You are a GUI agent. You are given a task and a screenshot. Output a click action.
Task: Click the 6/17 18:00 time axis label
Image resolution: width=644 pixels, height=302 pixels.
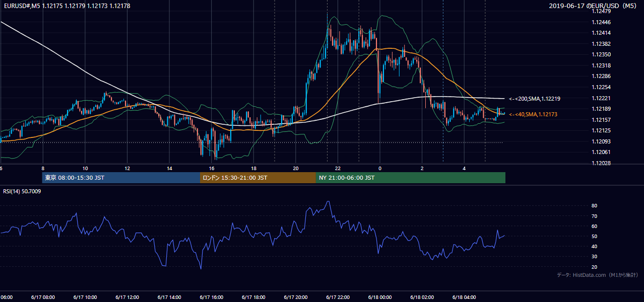(x=253, y=297)
